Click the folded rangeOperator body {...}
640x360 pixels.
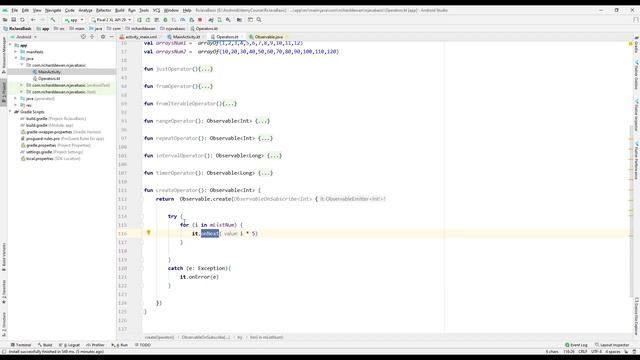[x=262, y=121]
